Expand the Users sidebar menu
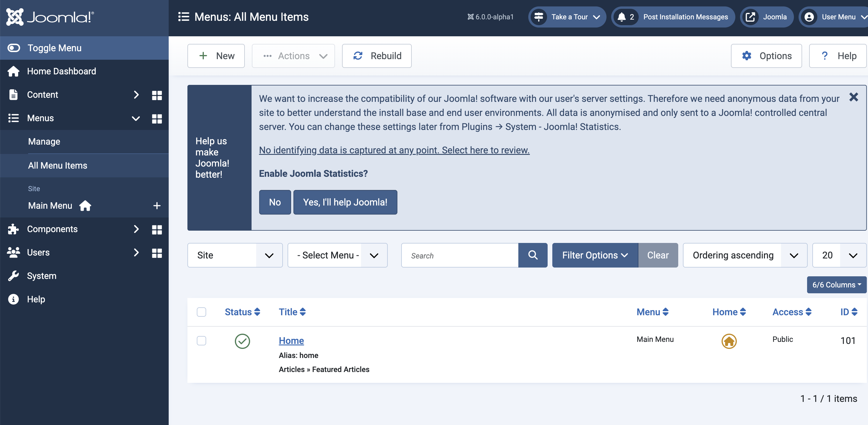 tap(136, 253)
